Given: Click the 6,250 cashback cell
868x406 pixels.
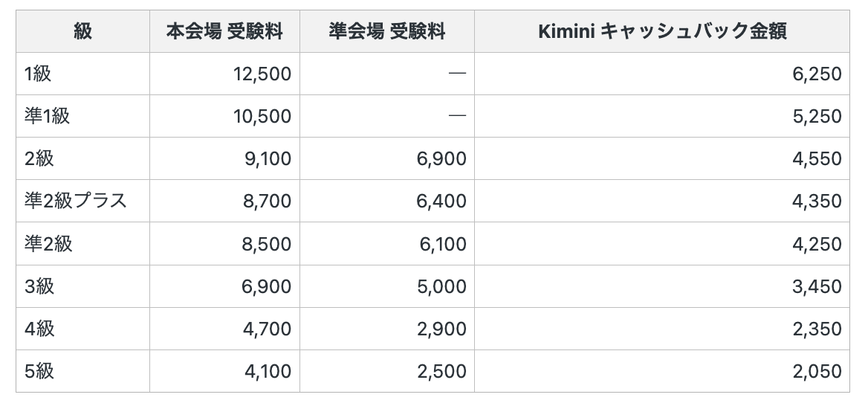Looking at the screenshot, I should click(817, 74).
